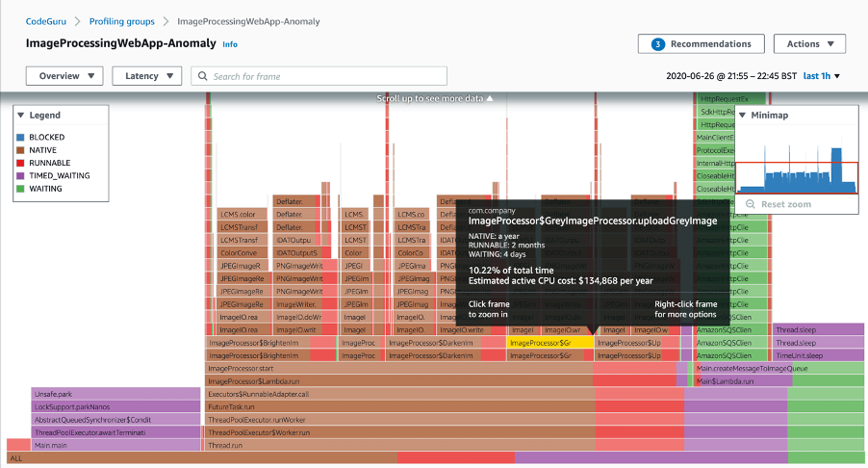
Task: Click the Recommendations count badge
Action: tap(658, 44)
